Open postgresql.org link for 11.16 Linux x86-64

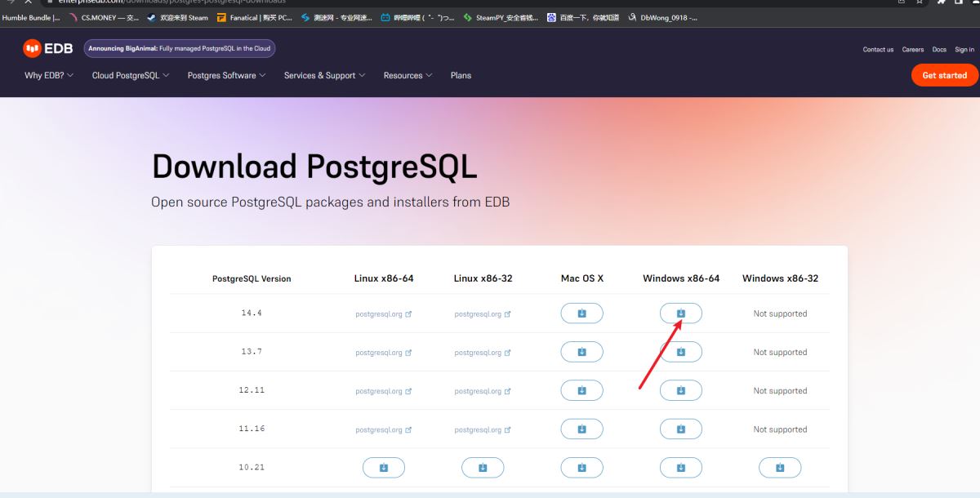pyautogui.click(x=384, y=429)
